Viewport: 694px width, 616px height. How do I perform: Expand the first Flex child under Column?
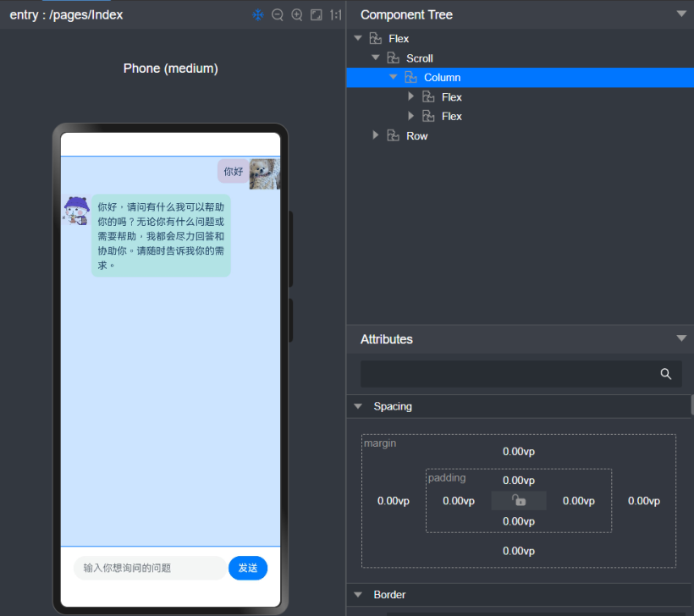[x=411, y=96]
